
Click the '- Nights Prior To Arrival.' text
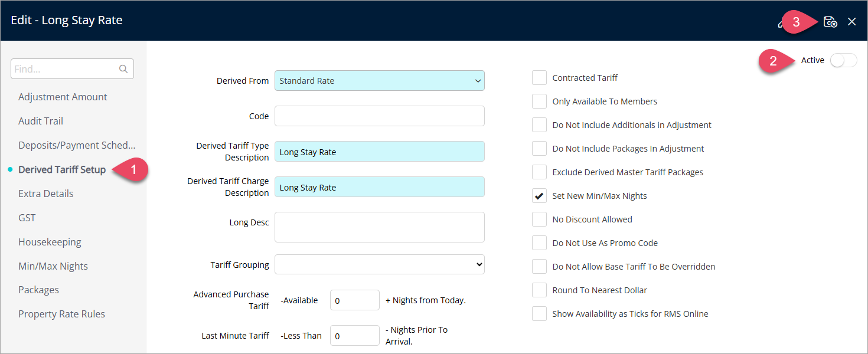(x=416, y=336)
